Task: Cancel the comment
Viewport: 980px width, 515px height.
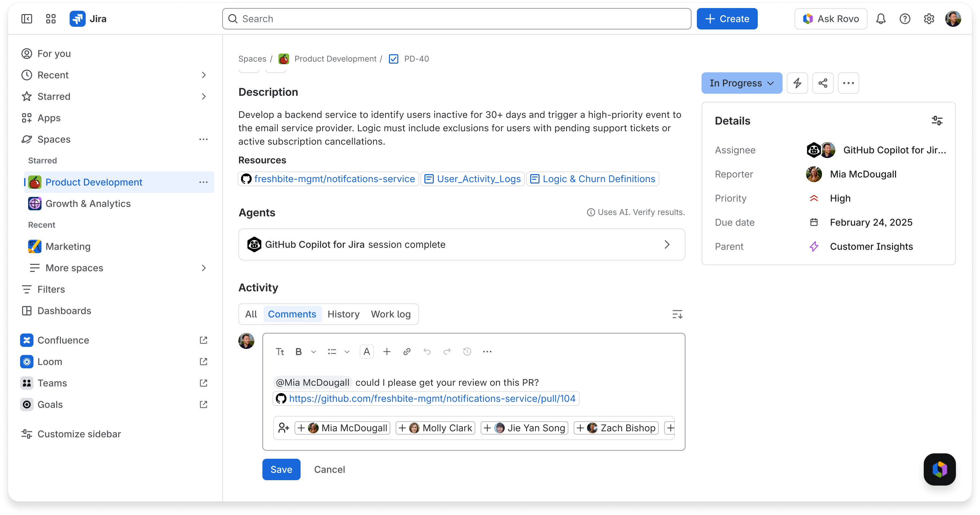Action: pyautogui.click(x=329, y=469)
